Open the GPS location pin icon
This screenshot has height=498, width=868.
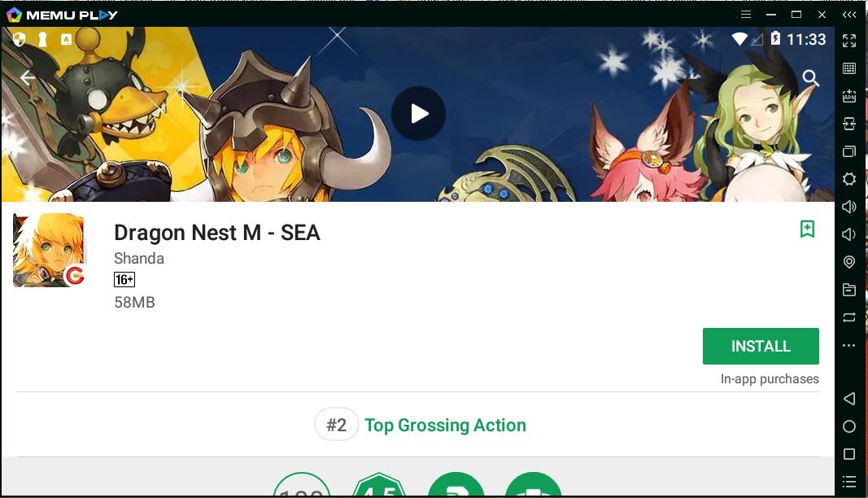point(848,262)
